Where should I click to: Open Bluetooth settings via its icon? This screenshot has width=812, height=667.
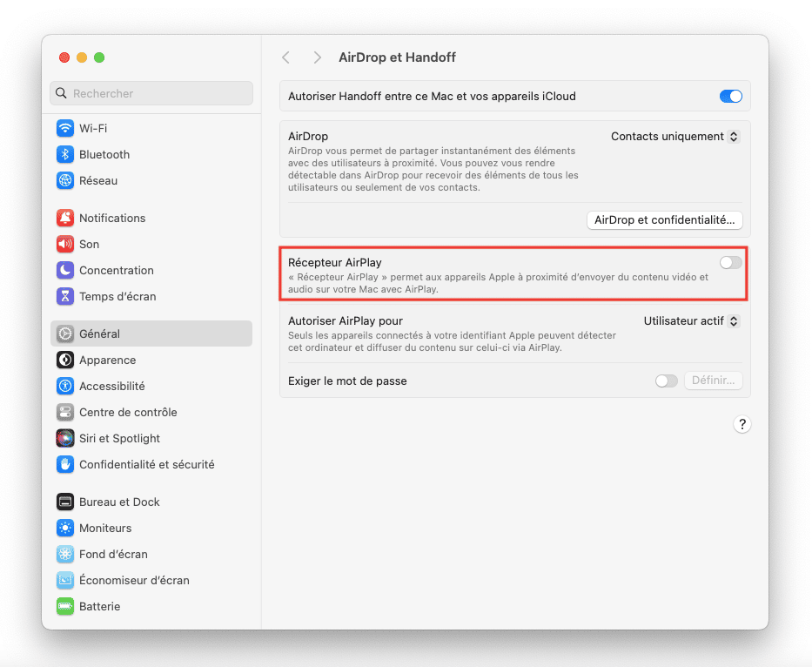(x=65, y=154)
